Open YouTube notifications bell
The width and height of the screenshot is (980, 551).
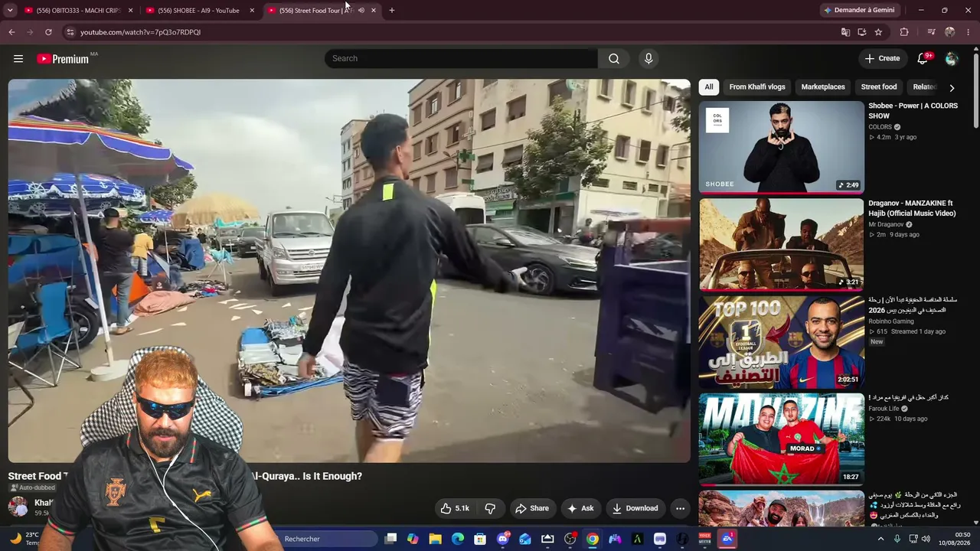click(x=923, y=59)
